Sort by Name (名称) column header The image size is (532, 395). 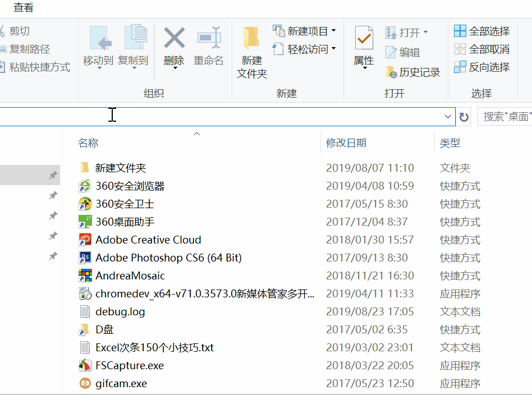(88, 143)
